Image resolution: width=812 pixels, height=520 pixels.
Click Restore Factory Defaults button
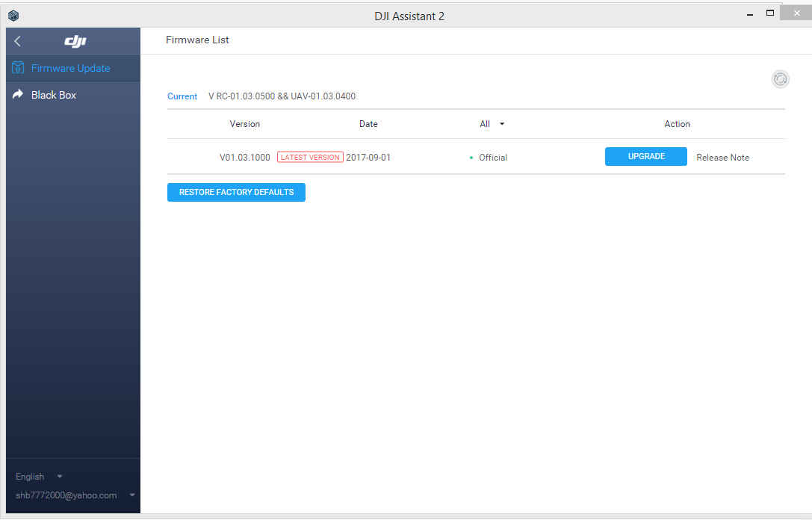pos(236,192)
